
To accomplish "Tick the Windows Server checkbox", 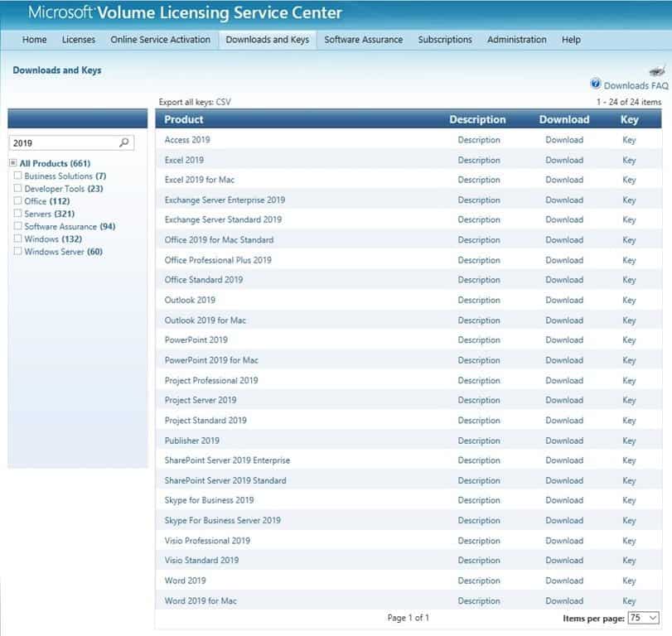I will [18, 252].
